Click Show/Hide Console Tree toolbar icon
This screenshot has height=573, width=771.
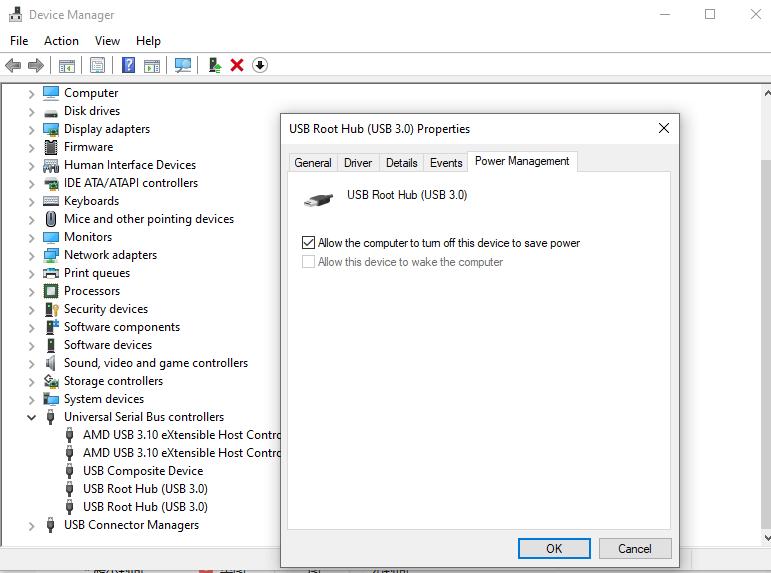click(66, 65)
